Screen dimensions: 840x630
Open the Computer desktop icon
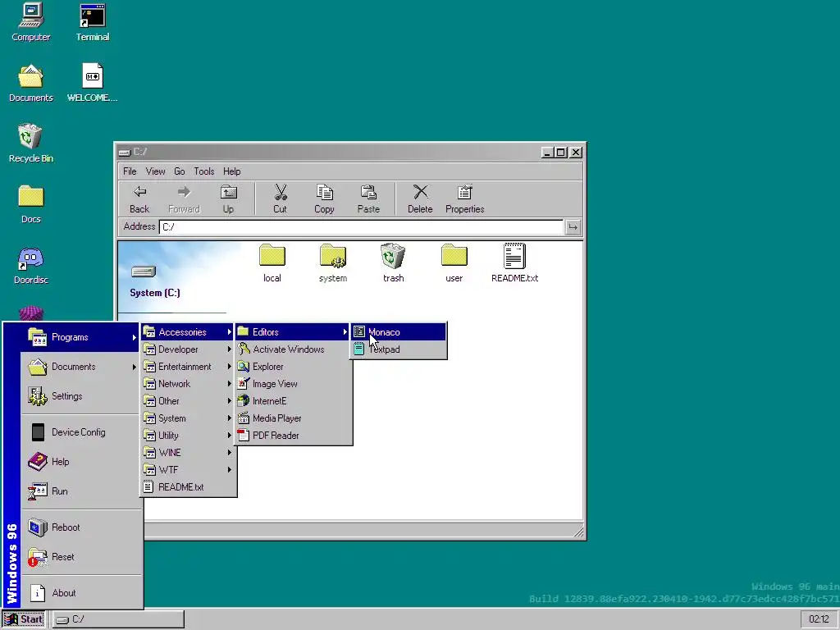click(x=30, y=22)
